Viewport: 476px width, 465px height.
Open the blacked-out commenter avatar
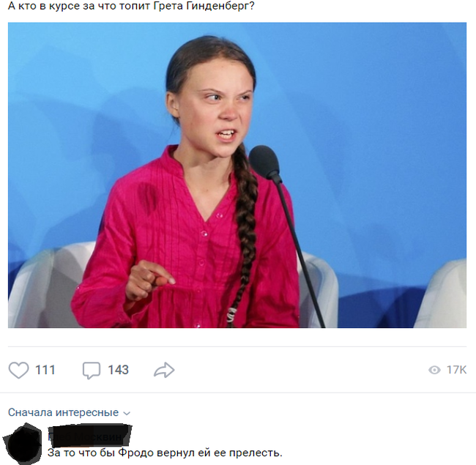22,442
